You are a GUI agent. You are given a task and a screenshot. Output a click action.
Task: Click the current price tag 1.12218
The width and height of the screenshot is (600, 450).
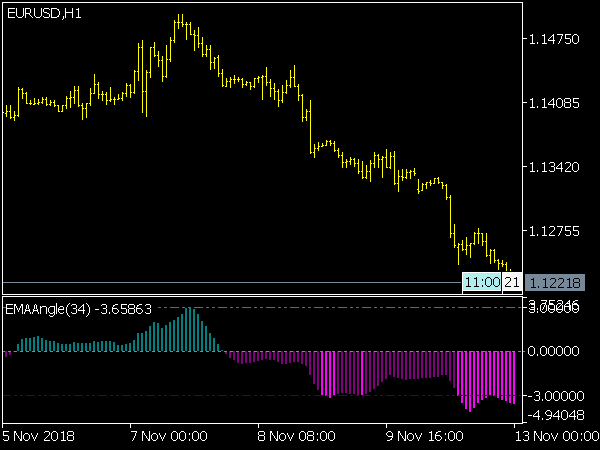[555, 283]
